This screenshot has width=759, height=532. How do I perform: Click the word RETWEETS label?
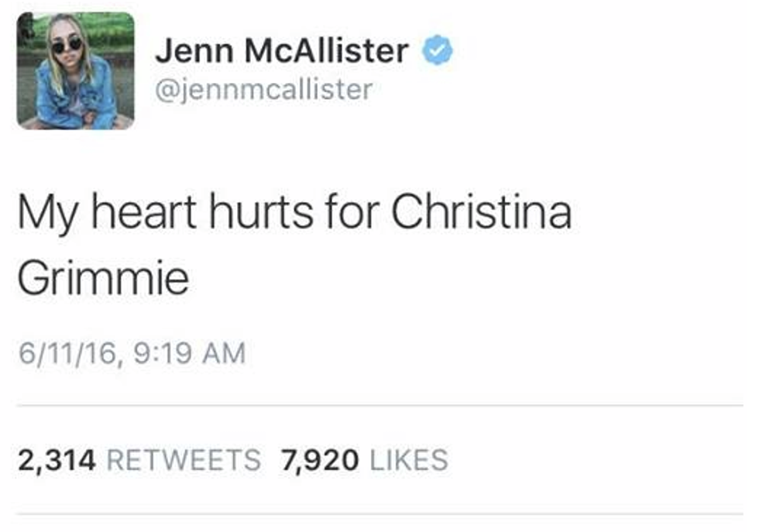click(x=184, y=460)
